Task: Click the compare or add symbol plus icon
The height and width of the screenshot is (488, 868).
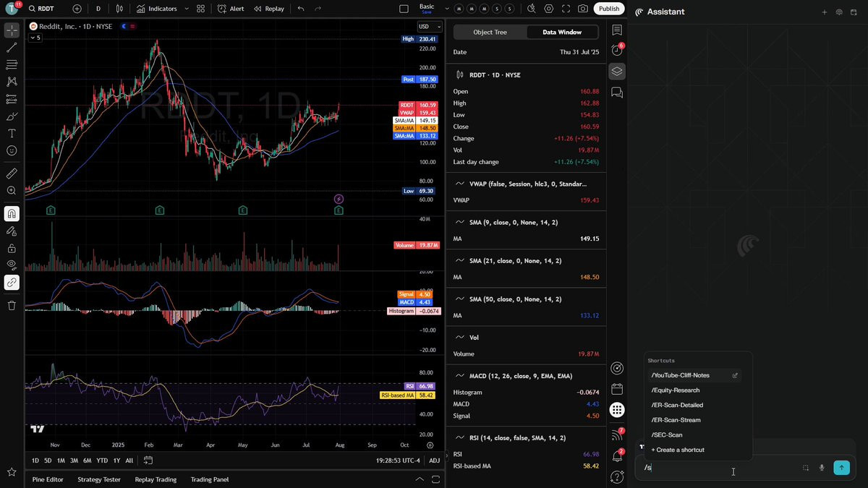Action: [77, 9]
